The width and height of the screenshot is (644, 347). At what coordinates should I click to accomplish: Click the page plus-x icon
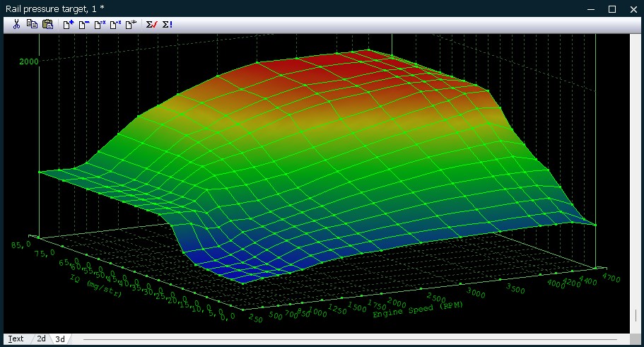[x=115, y=24]
